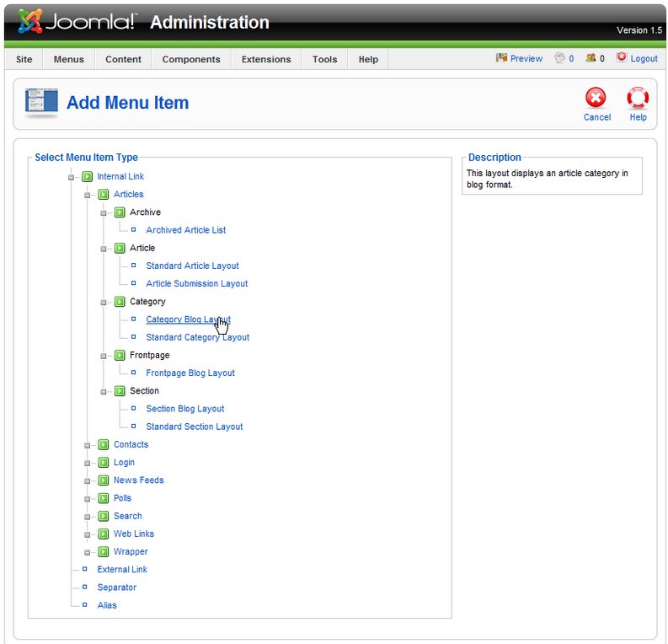Open the Components menu
This screenshot has width=668, height=644.
[x=191, y=59]
